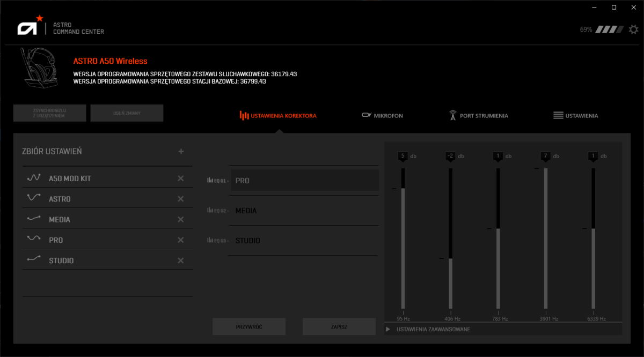
Task: Click the 3901 Hz equalizer slider
Action: pyautogui.click(x=546, y=239)
